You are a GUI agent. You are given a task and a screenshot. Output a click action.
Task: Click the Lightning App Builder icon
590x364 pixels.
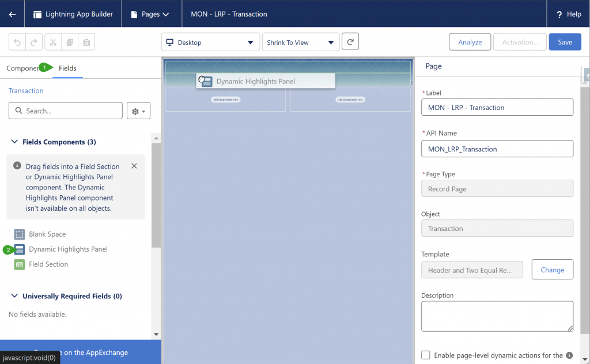[37, 14]
